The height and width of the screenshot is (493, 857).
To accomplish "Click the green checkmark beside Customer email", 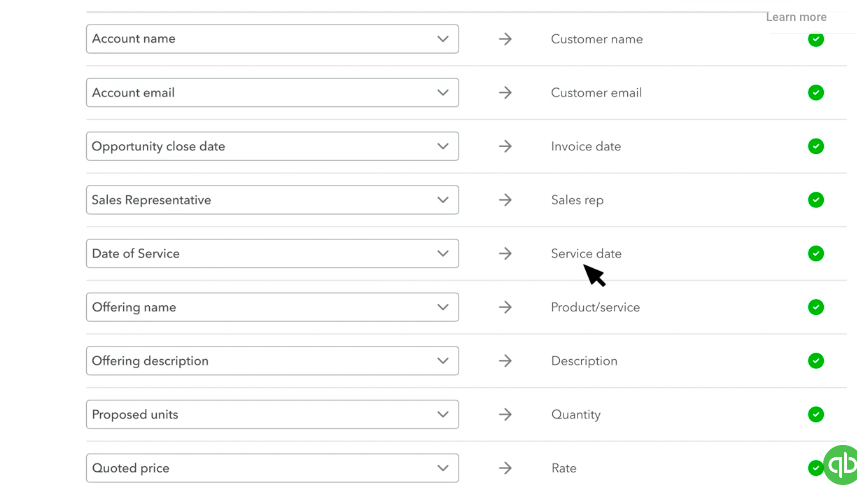I will click(x=816, y=93).
